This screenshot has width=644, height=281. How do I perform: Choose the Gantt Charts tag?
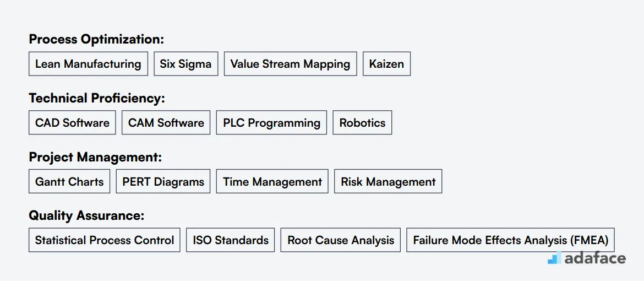69,181
